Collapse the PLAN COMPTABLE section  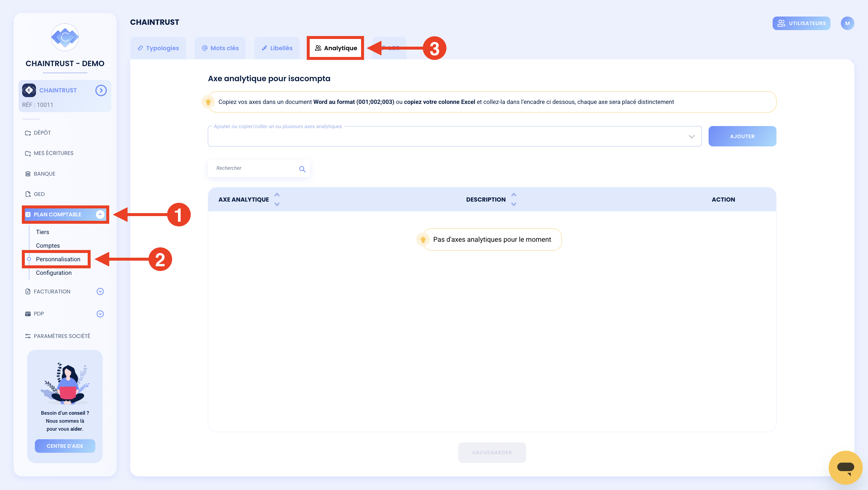100,214
